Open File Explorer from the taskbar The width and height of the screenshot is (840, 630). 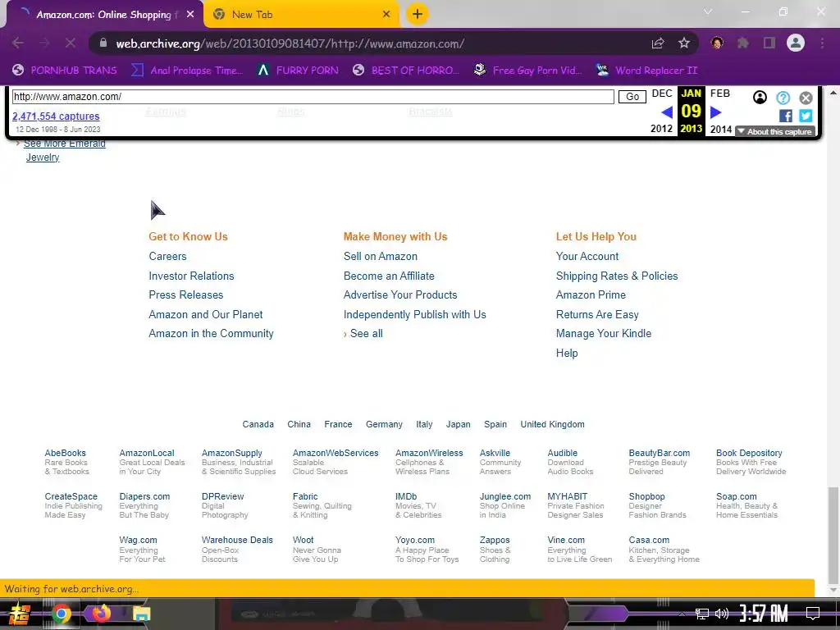[141, 614]
